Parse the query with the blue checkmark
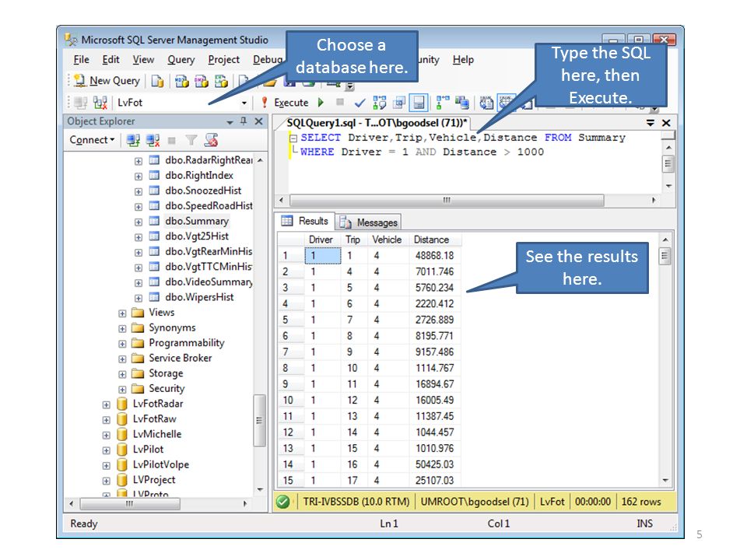The height and width of the screenshot is (560, 747). click(360, 103)
